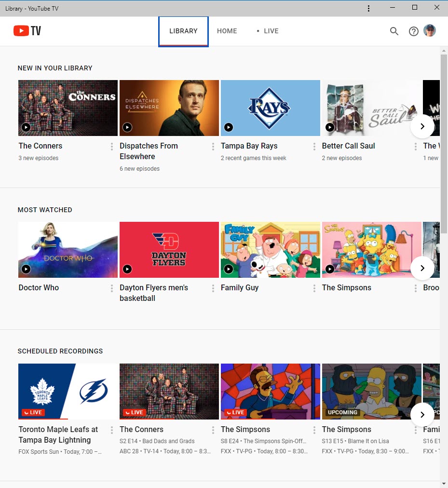Click the YouTube TV logo
Image resolution: width=448 pixels, height=488 pixels.
27,31
